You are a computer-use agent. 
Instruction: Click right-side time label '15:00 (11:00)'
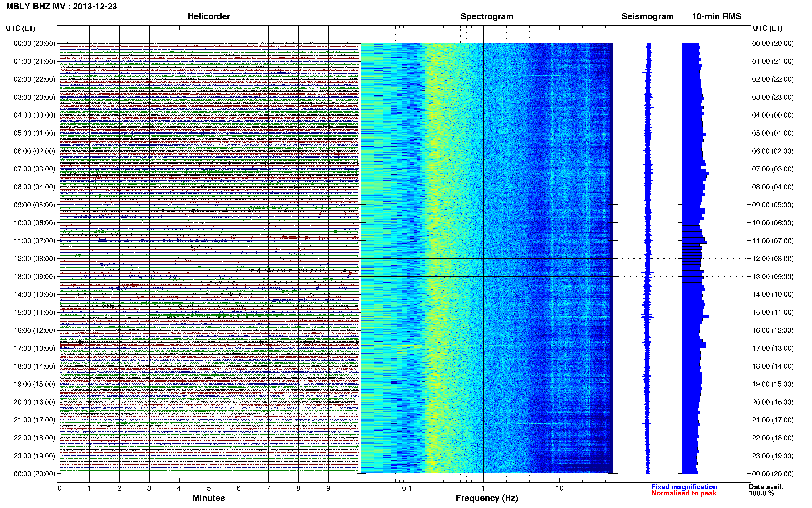tap(773, 312)
